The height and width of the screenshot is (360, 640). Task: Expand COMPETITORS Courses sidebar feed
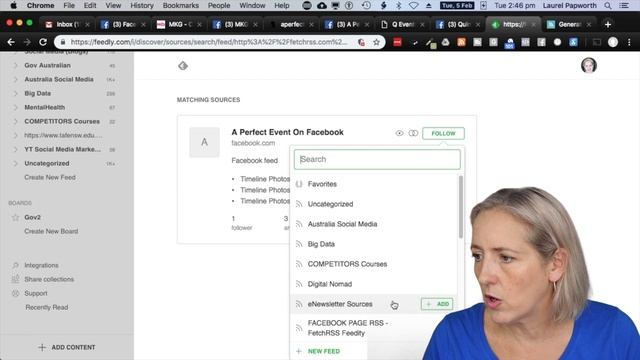click(16, 121)
